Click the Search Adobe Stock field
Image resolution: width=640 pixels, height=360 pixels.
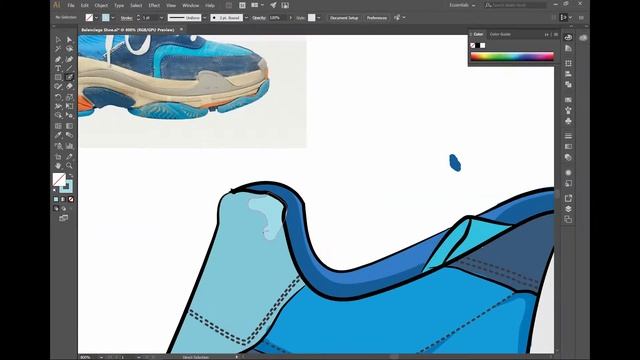(516, 5)
